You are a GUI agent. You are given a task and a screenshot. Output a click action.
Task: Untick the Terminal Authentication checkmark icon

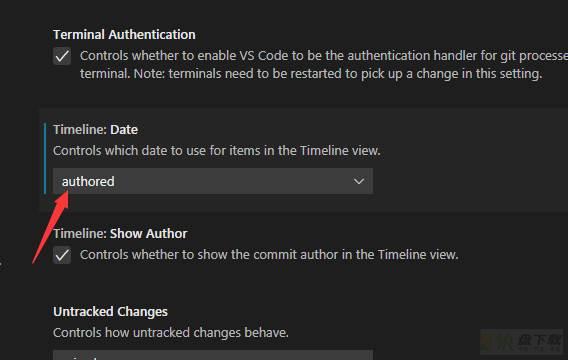tap(62, 56)
